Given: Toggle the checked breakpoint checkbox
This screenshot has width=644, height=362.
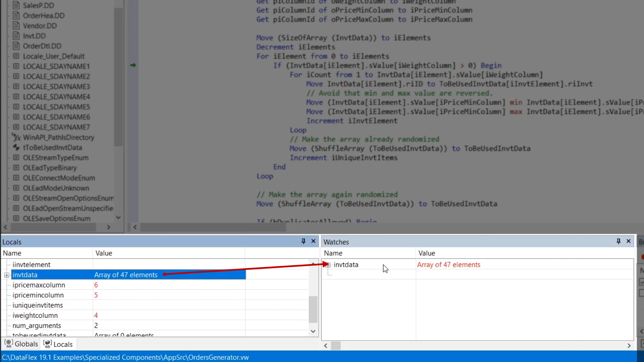Looking at the screenshot, I should pos(641,282).
